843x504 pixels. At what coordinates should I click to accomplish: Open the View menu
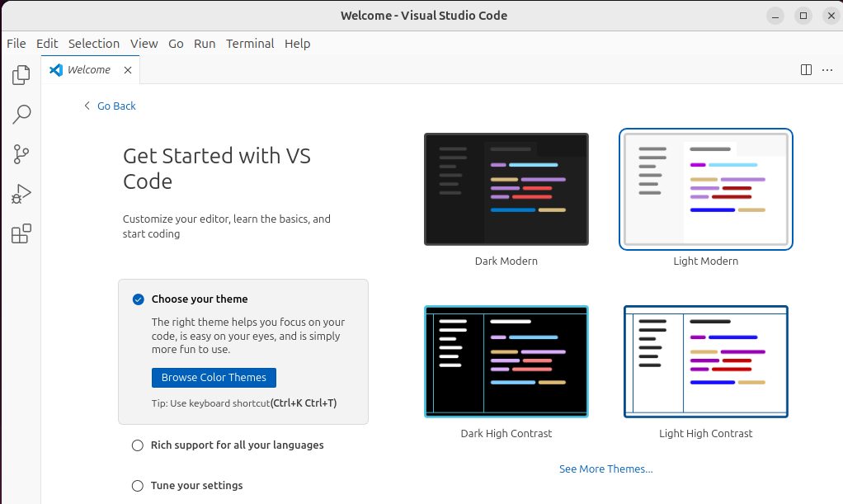(x=144, y=44)
